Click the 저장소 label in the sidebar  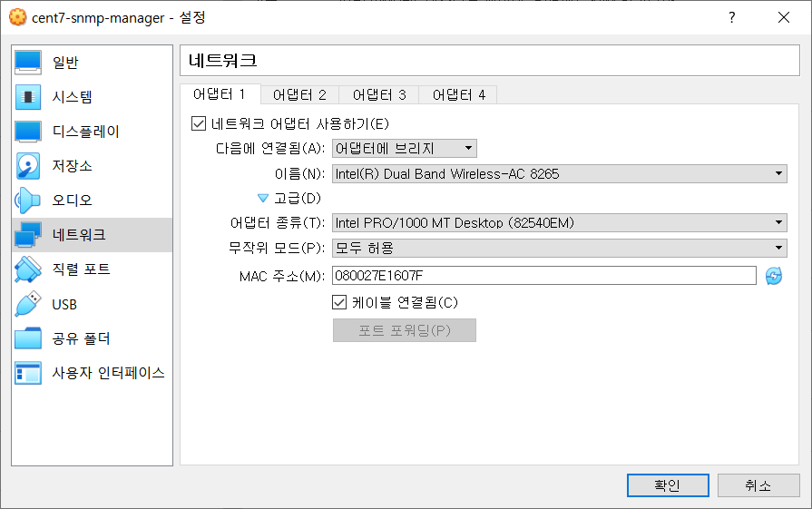(x=72, y=166)
